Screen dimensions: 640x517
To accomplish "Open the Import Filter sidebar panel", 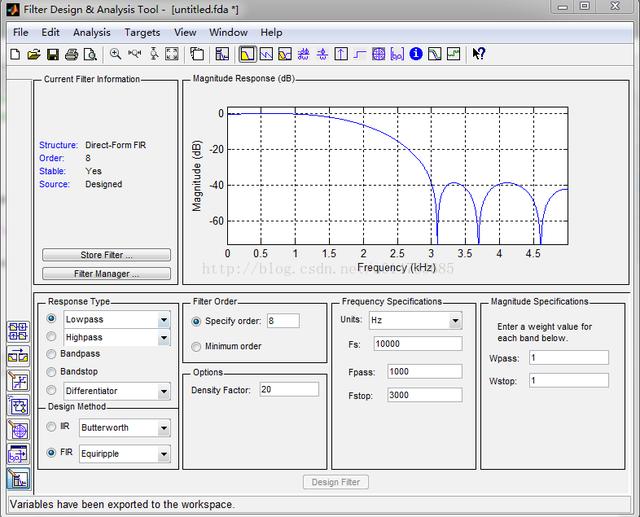I will click(18, 455).
